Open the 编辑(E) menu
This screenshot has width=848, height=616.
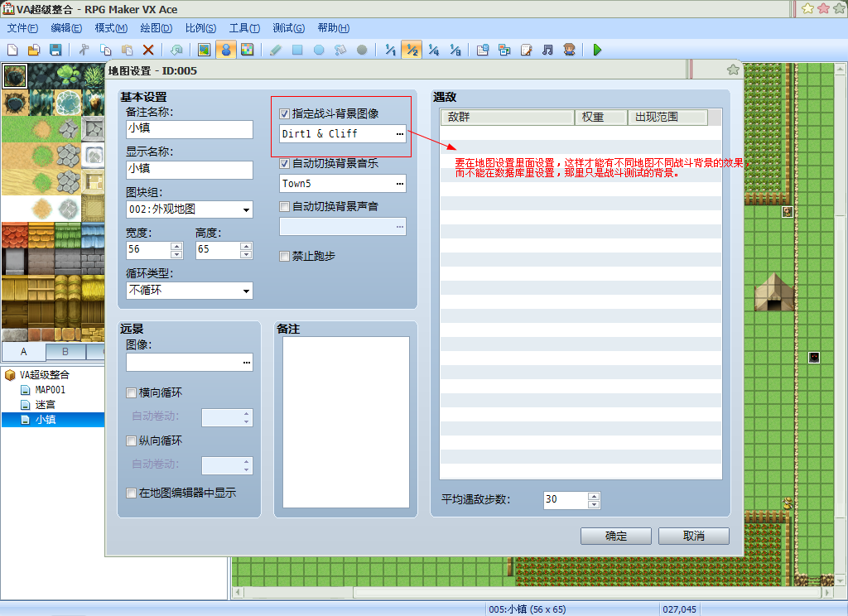point(66,28)
